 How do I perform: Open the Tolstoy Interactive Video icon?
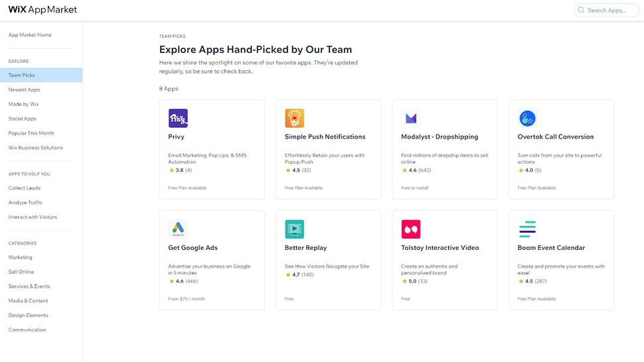pos(411,229)
